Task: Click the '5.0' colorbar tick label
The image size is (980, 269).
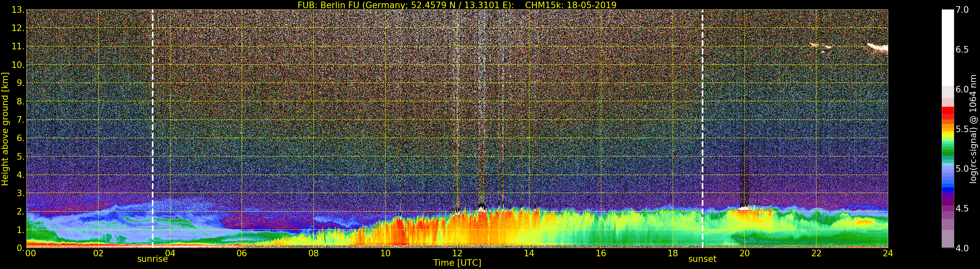Action: point(962,168)
